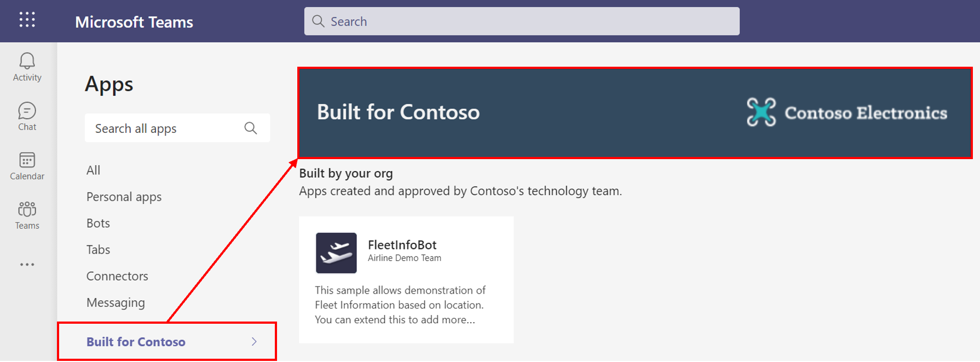Select the Connectors category
Image resolution: width=980 pixels, height=362 pixels.
pyautogui.click(x=117, y=276)
